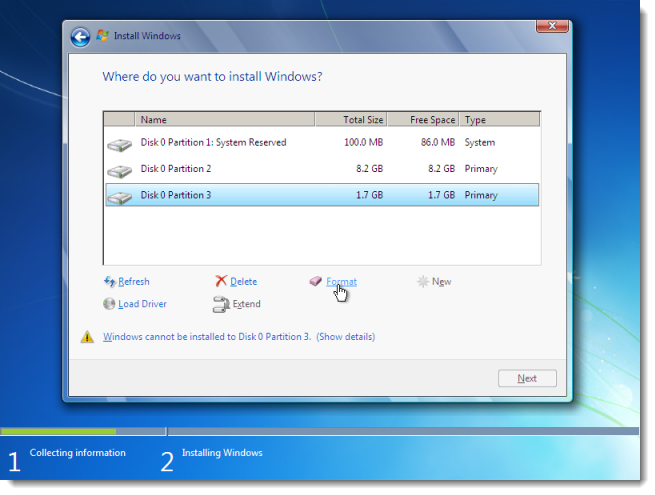Sort by the Total Size column header
The width and height of the screenshot is (655, 495).
pyautogui.click(x=351, y=119)
